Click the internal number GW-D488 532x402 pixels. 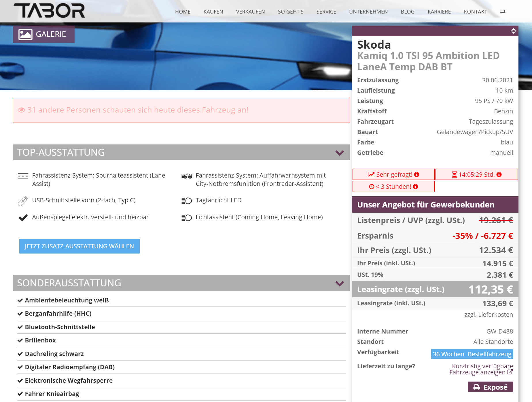[500, 331]
